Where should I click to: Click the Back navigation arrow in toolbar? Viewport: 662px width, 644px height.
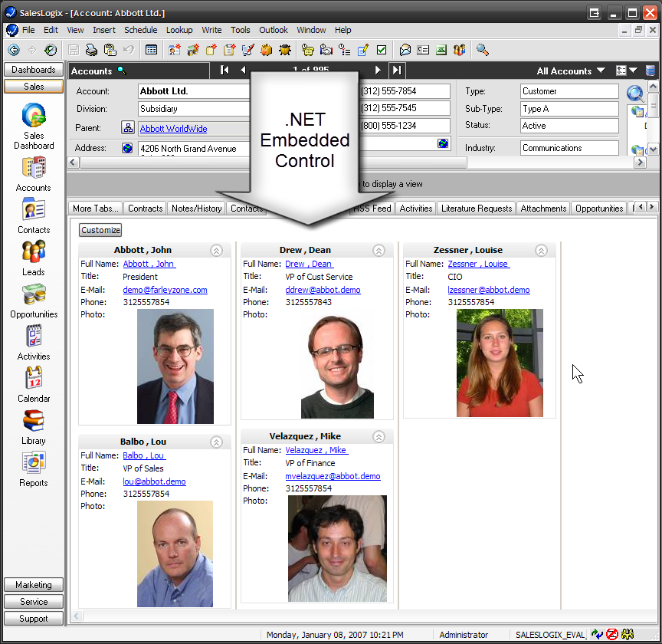(14, 50)
